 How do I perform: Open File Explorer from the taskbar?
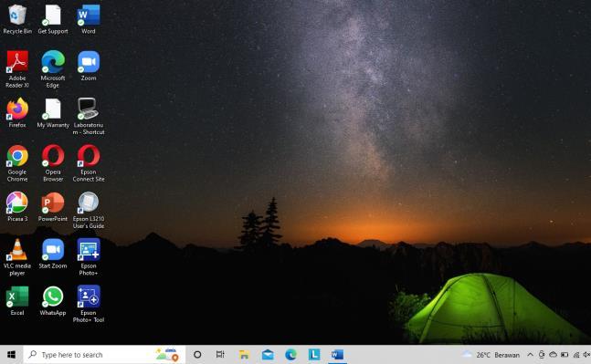pyautogui.click(x=244, y=355)
